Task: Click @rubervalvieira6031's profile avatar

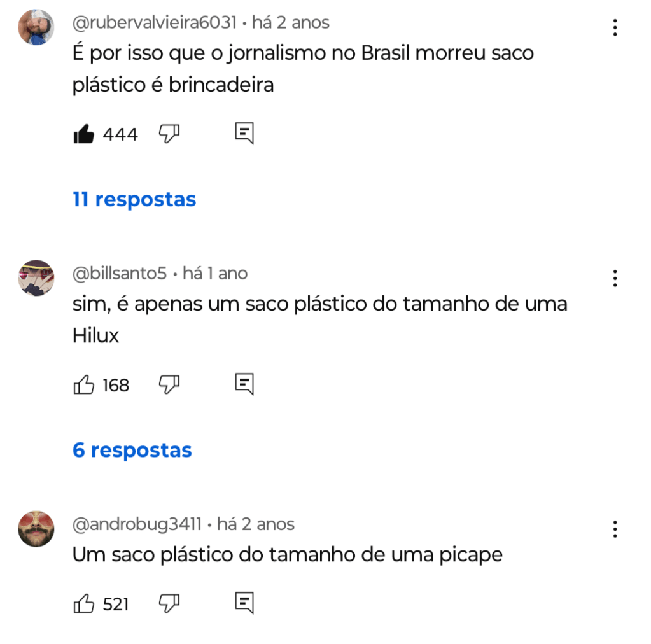Action: 36,27
